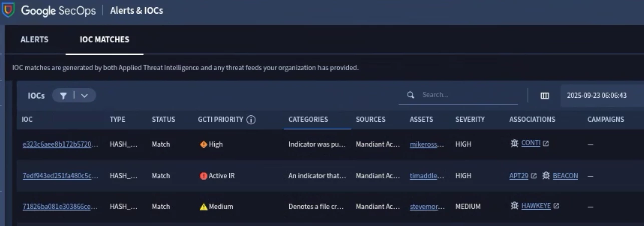
Task: Click the external-link icon beside APT29
Action: (x=534, y=176)
